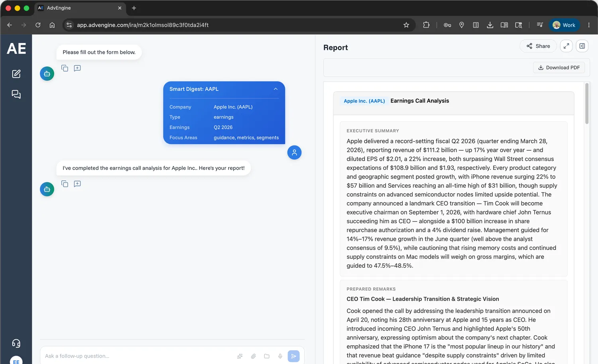The width and height of the screenshot is (598, 364).
Task: Reload the page
Action: pos(38,25)
